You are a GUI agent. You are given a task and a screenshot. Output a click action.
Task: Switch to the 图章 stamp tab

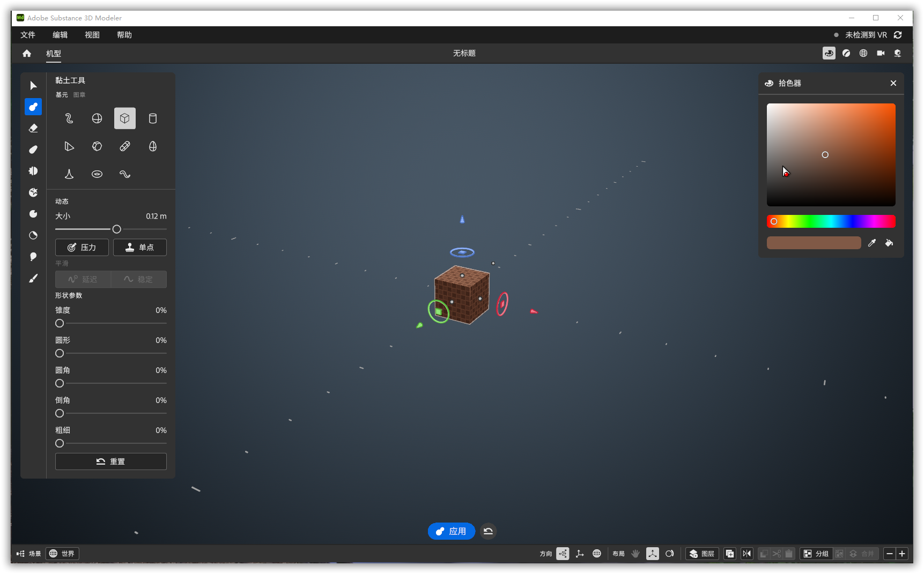tap(79, 95)
